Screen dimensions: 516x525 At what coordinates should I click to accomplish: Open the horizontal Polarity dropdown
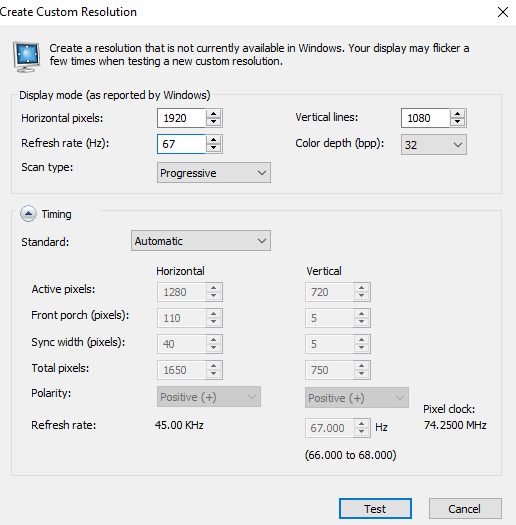209,397
